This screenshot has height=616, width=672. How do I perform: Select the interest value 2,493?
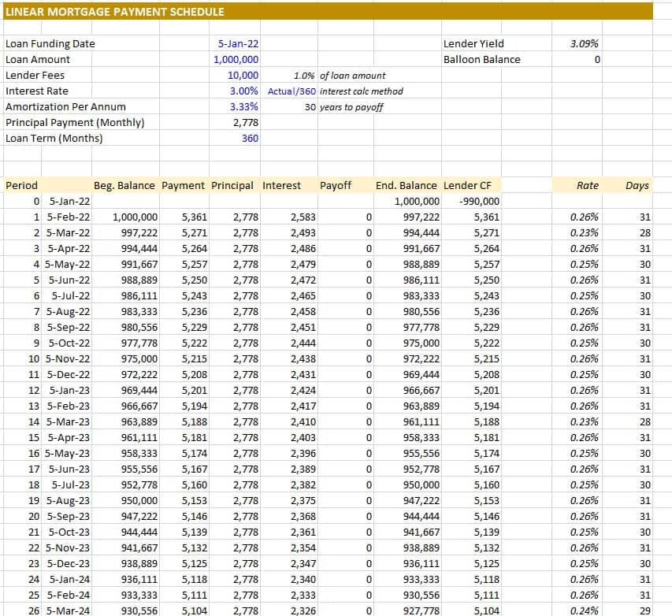coord(303,233)
